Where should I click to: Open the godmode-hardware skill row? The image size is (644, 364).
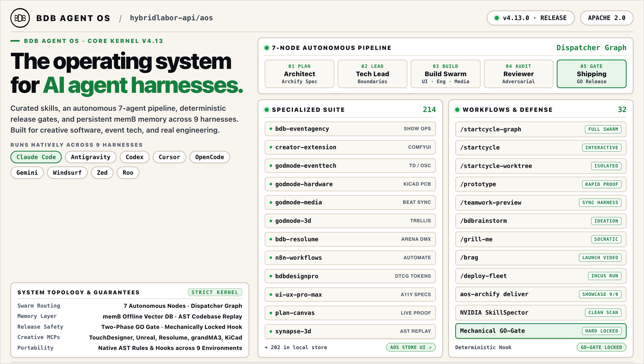point(350,184)
